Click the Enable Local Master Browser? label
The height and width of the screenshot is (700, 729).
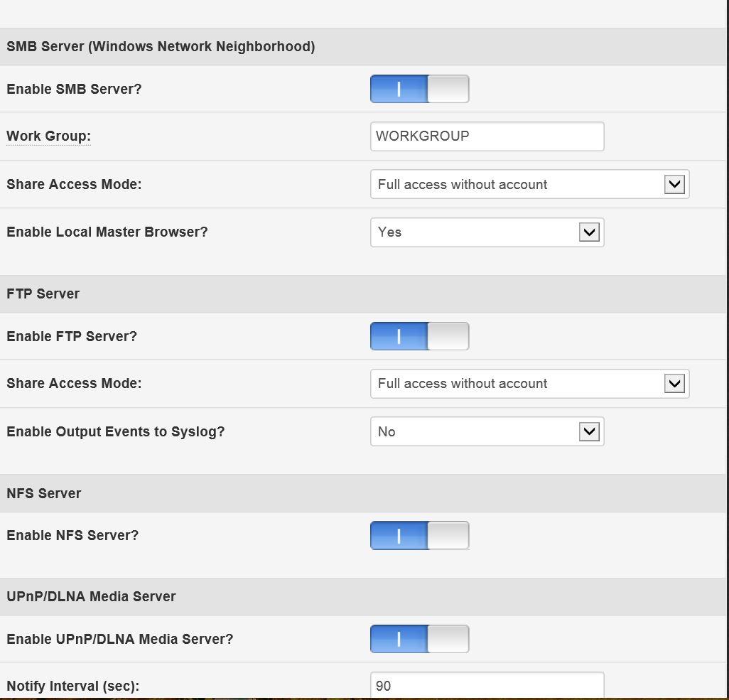pos(107,232)
